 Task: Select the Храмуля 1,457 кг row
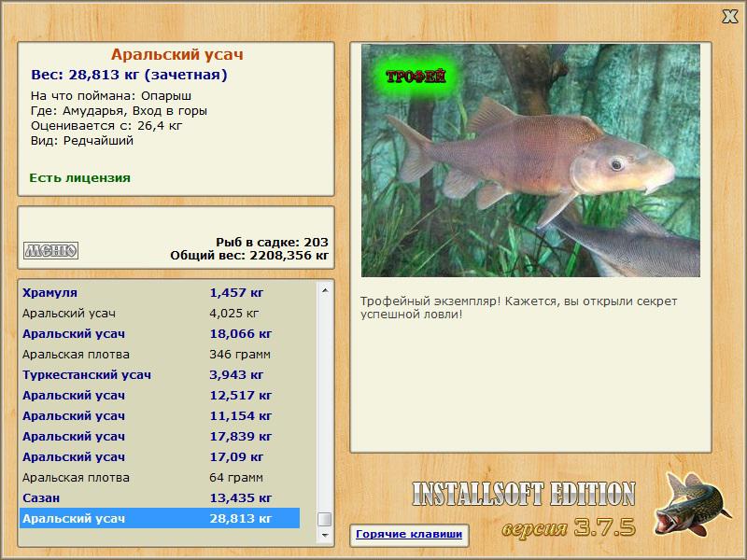(160, 292)
